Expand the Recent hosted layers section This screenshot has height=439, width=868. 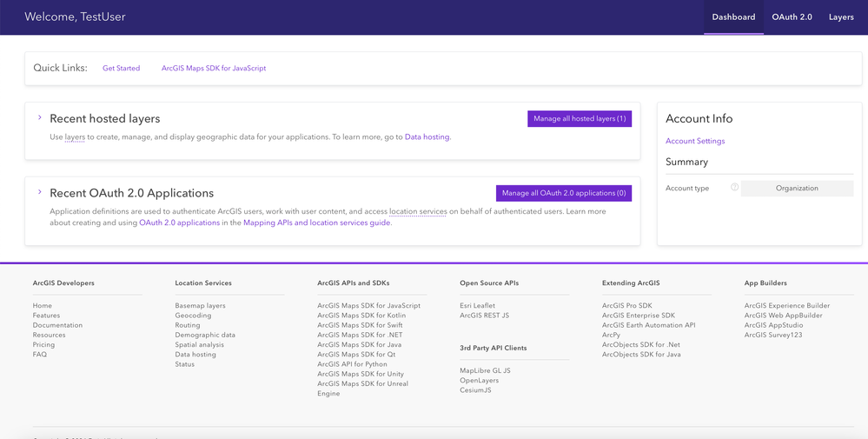point(40,117)
